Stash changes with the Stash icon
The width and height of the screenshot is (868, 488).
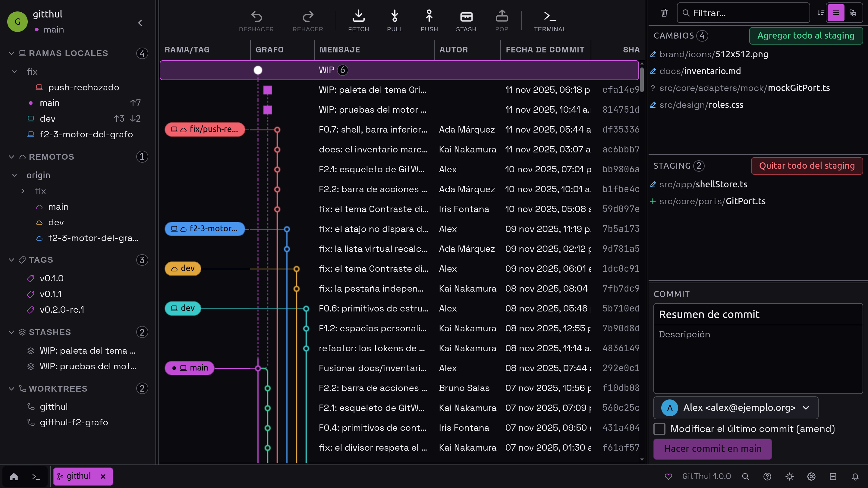point(466,16)
